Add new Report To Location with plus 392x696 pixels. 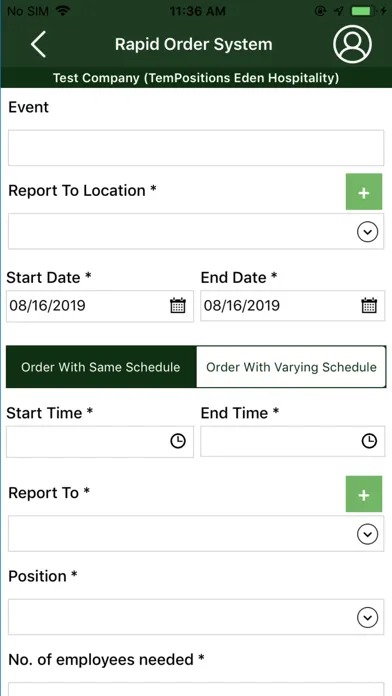point(364,192)
